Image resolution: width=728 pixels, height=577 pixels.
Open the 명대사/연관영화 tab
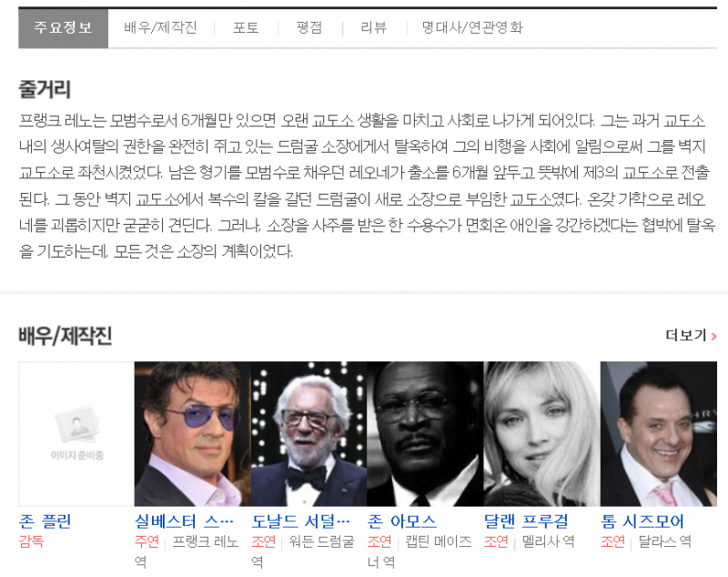[471, 28]
